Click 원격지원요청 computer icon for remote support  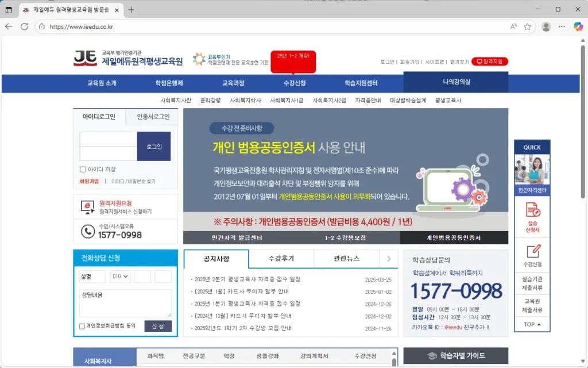[x=86, y=206]
